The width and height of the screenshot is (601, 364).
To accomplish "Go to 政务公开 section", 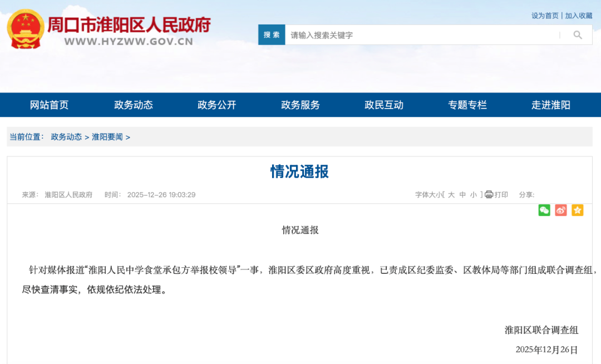I will (216, 105).
